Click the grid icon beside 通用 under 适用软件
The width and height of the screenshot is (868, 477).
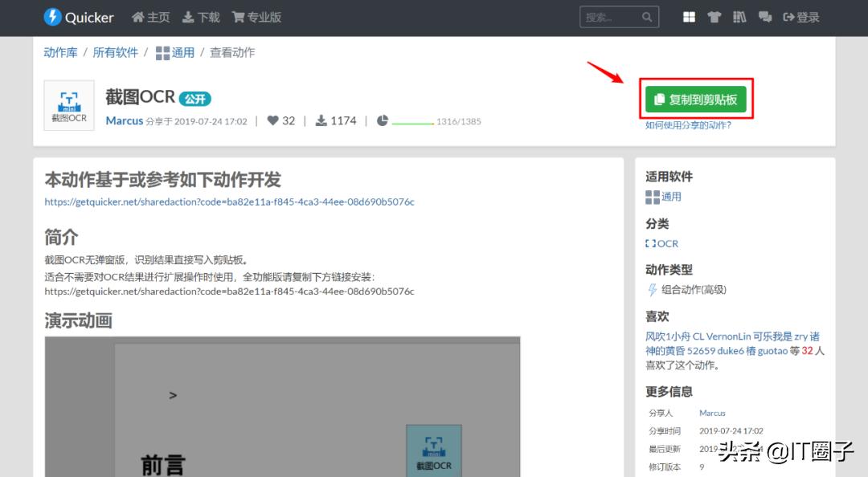click(652, 197)
